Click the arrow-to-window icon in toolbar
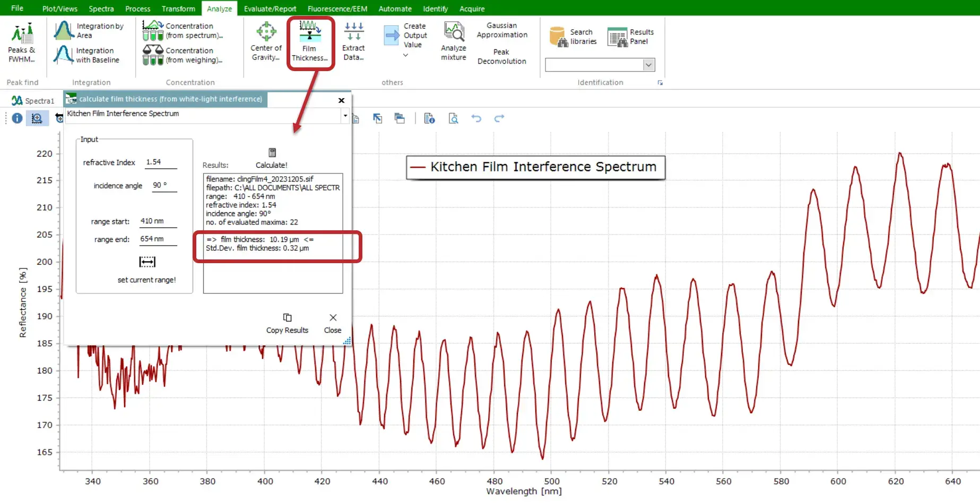The height and width of the screenshot is (503, 980). pos(378,118)
